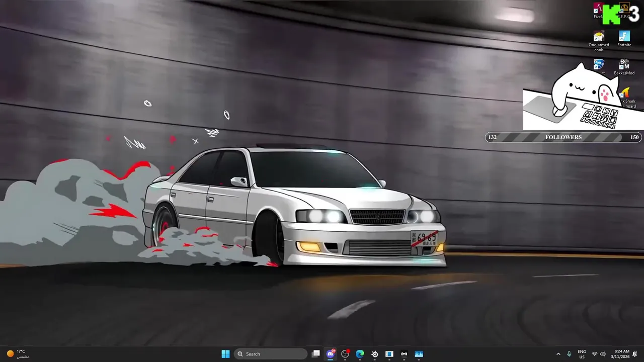Viewport: 644px width, 362px height.
Task: Open the Wi-Fi network tray icon
Action: coord(595,354)
